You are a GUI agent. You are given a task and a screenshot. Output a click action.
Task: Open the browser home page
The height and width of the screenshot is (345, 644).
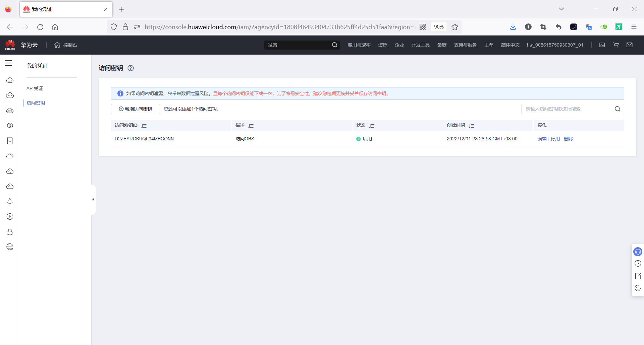pyautogui.click(x=55, y=27)
